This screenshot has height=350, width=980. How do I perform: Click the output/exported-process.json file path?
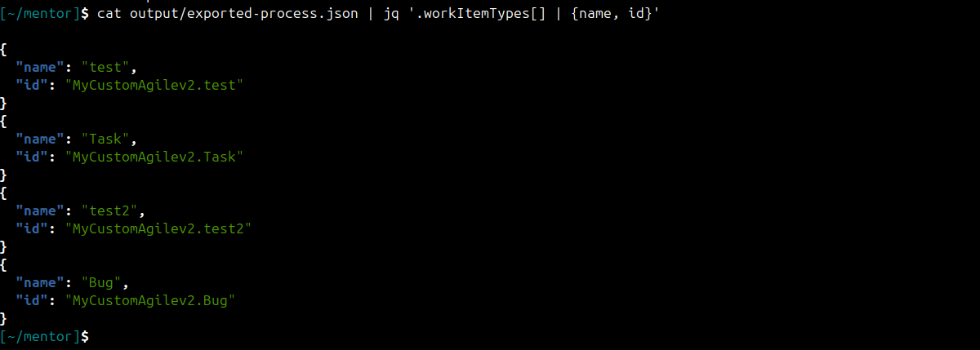click(243, 16)
